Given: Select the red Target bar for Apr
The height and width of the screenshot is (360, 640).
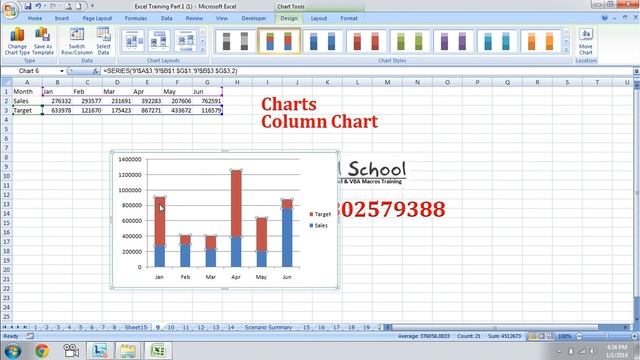Looking at the screenshot, I should (x=236, y=203).
